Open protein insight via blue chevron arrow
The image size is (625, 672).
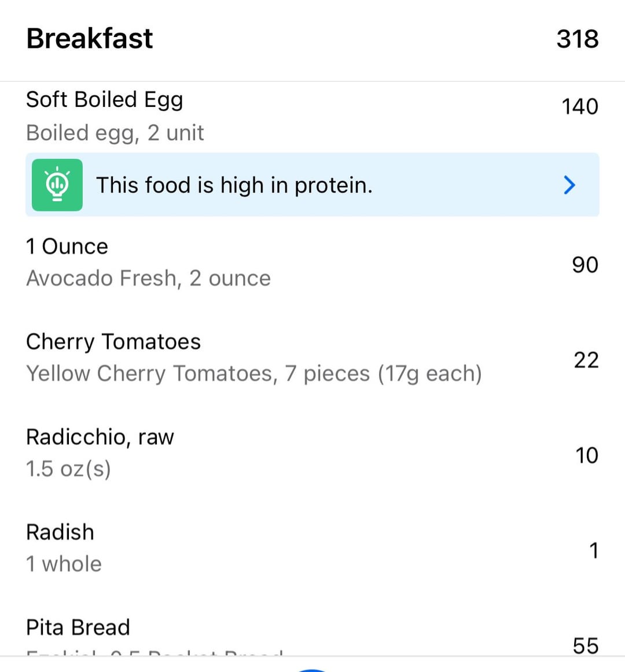click(x=569, y=185)
